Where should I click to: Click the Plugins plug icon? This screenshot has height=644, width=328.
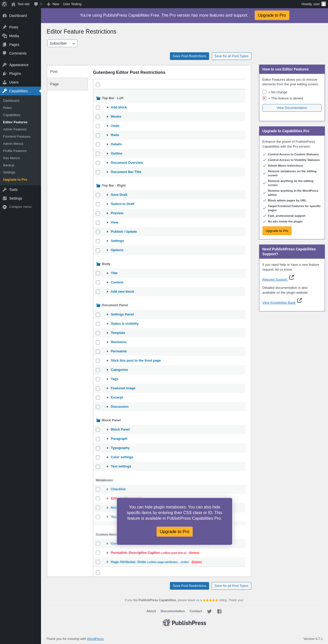[x=5, y=74]
